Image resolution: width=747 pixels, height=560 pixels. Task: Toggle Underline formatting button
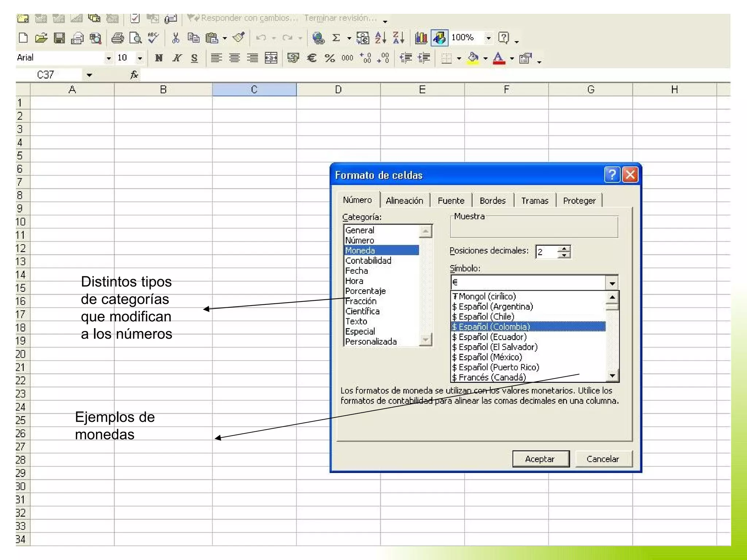click(194, 58)
